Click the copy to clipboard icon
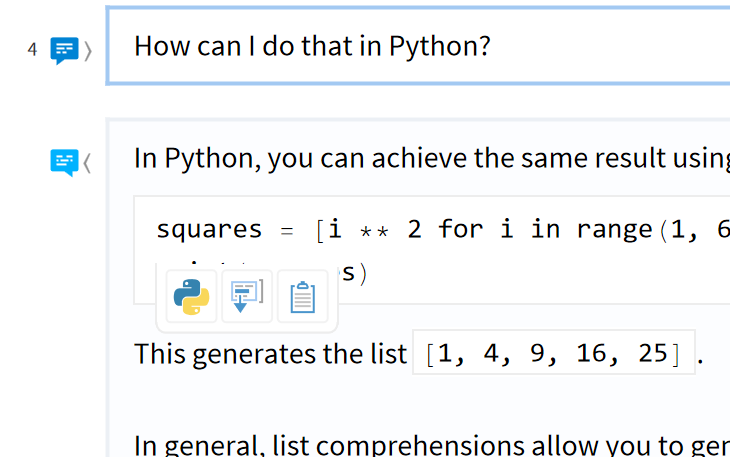The image size is (730, 457). click(303, 296)
